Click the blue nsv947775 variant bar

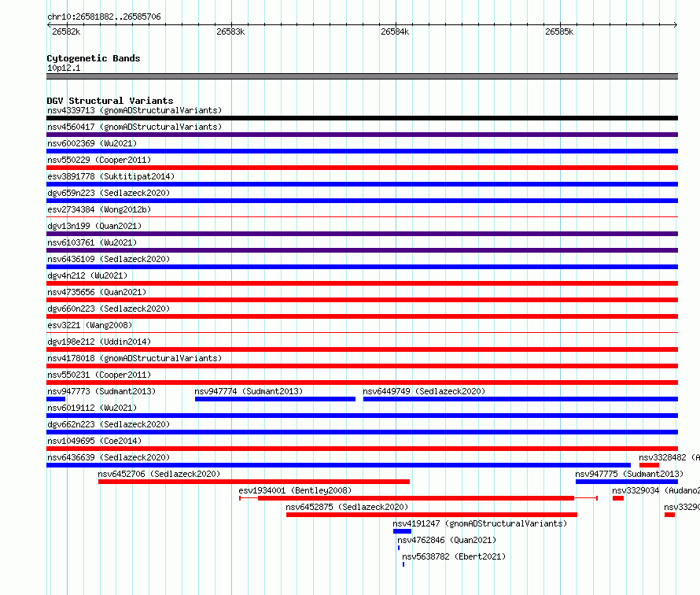click(627, 482)
